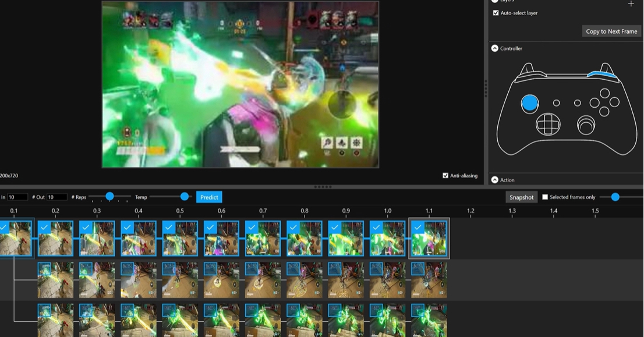The height and width of the screenshot is (337, 644).
Task: Click the small left center controller button
Action: (557, 103)
